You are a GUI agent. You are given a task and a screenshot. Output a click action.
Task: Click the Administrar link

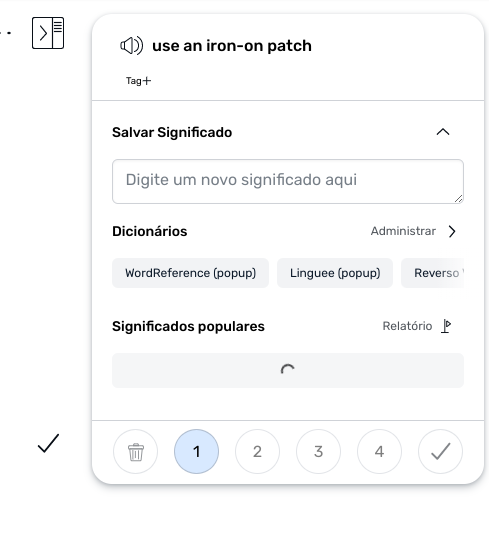[403, 231]
